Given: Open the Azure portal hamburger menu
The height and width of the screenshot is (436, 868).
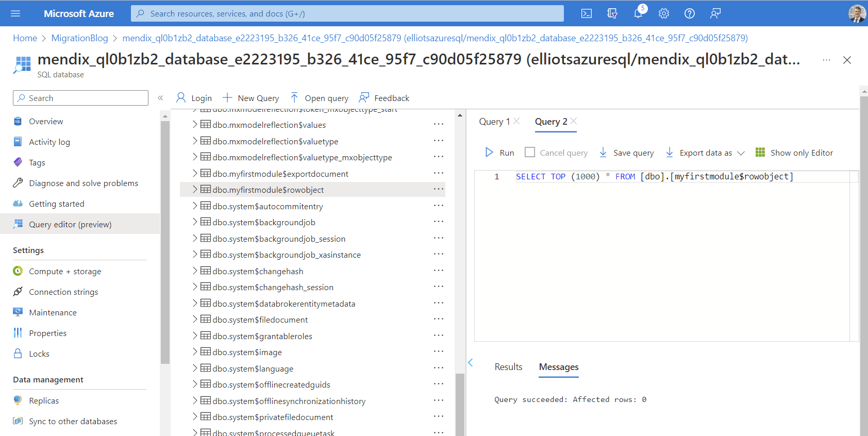Looking at the screenshot, I should pos(15,13).
